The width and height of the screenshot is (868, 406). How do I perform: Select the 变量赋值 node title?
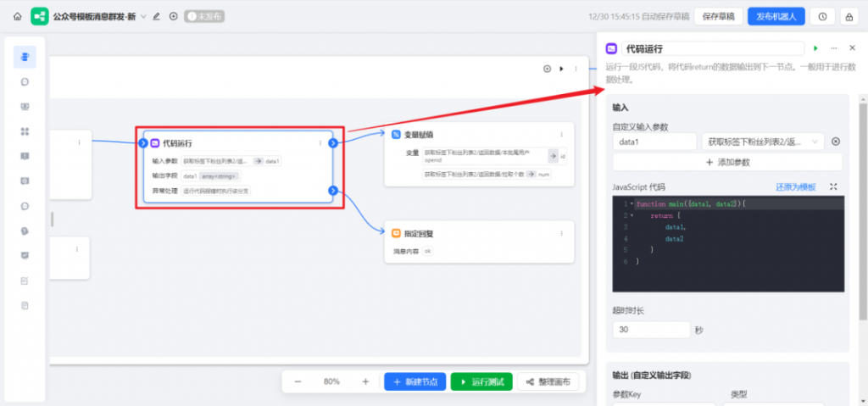[419, 135]
